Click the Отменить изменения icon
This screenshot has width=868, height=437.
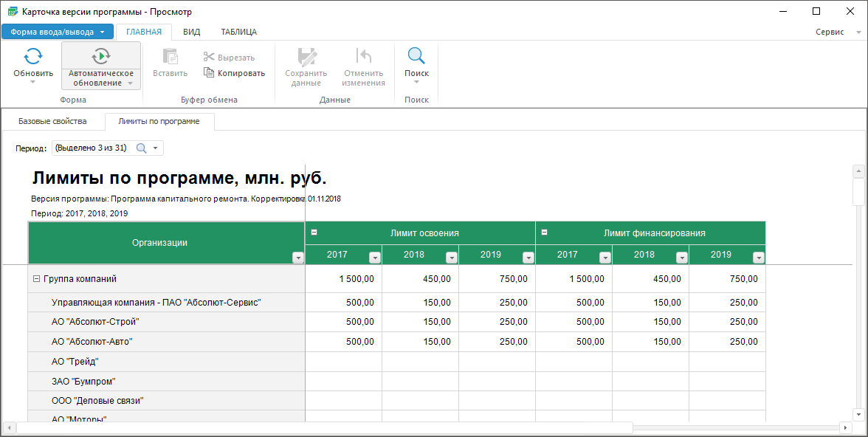pos(363,56)
